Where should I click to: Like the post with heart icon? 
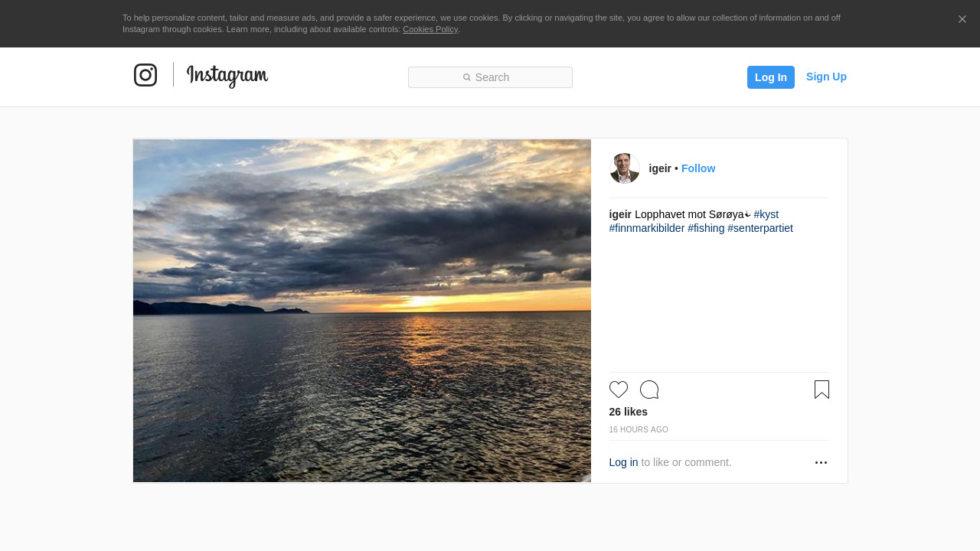pyautogui.click(x=619, y=390)
